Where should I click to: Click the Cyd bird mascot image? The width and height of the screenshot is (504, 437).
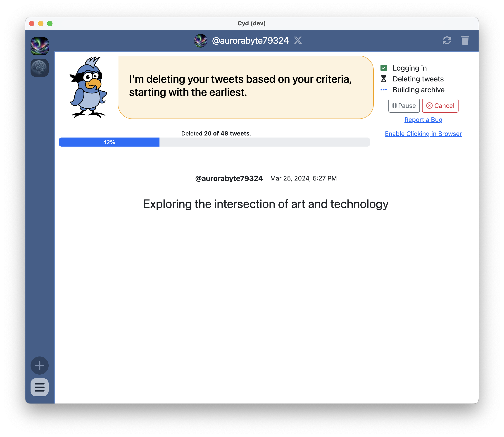click(88, 87)
